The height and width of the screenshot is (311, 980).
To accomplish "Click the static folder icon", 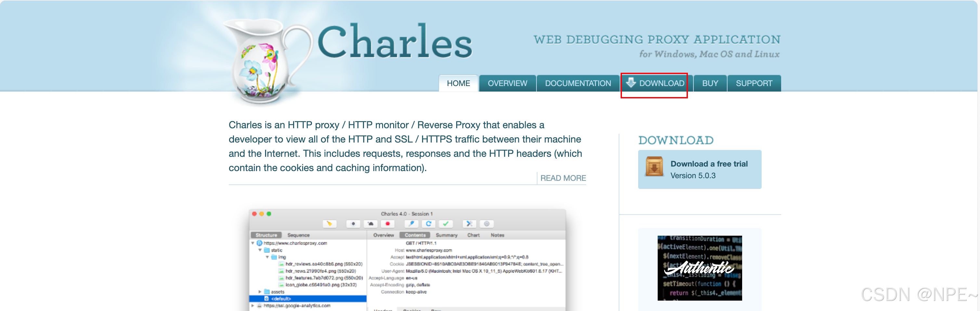I will (267, 250).
